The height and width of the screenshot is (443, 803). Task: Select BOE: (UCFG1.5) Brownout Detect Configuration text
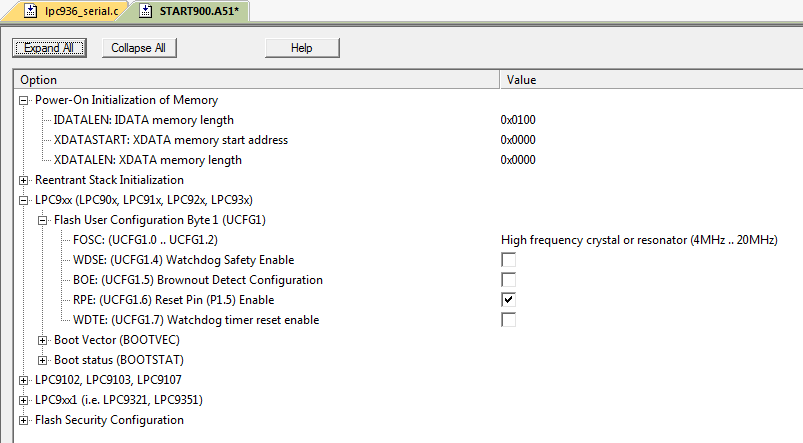[198, 280]
